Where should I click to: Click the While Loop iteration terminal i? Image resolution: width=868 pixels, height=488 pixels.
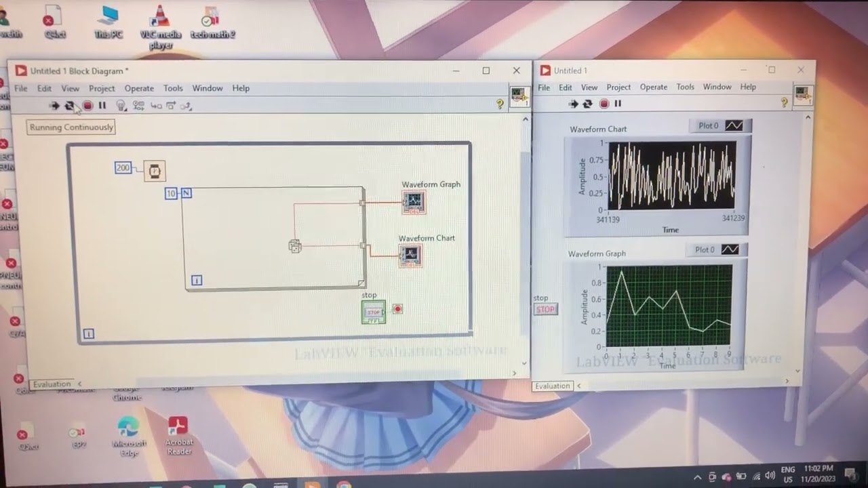88,333
